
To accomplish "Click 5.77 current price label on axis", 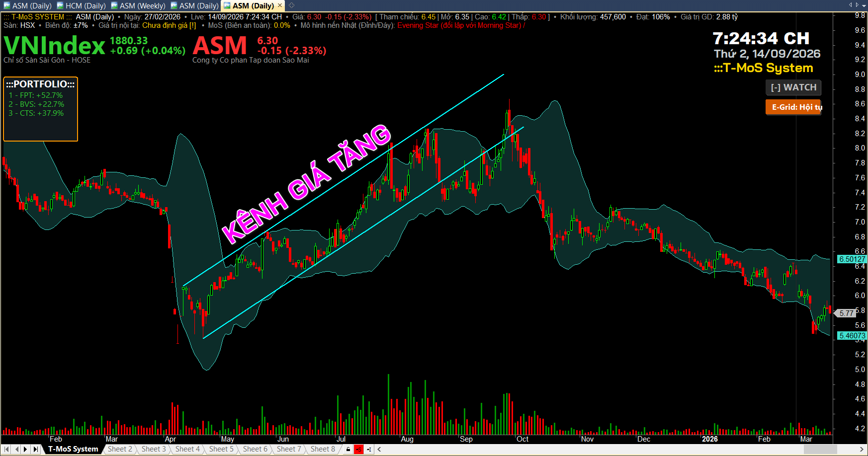I will point(846,313).
